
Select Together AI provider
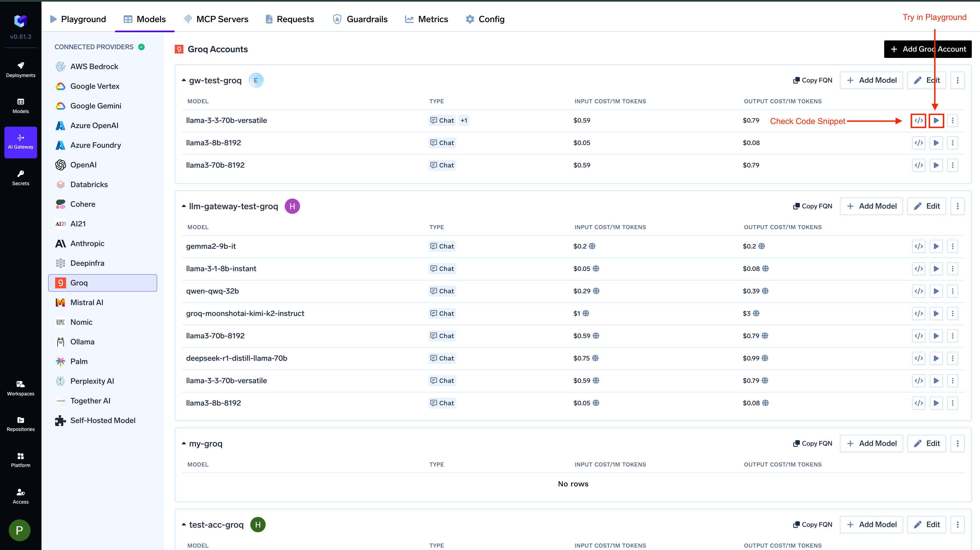coord(103,401)
